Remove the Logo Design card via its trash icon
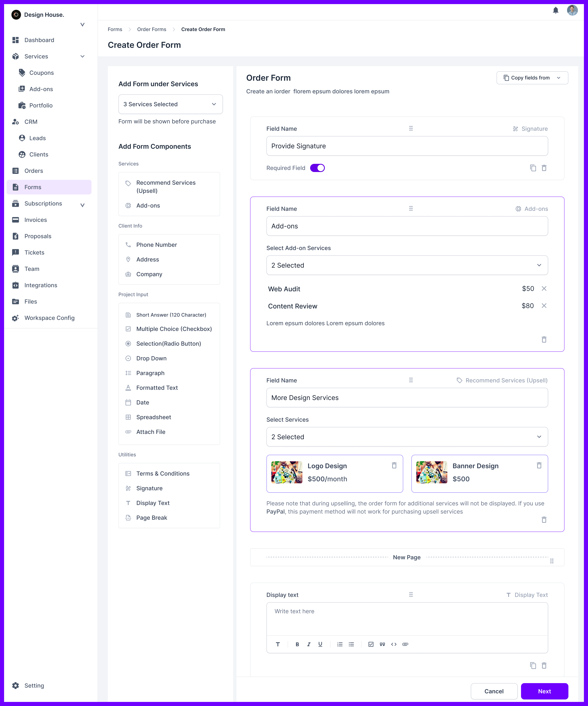This screenshot has height=706, width=588. pos(394,466)
